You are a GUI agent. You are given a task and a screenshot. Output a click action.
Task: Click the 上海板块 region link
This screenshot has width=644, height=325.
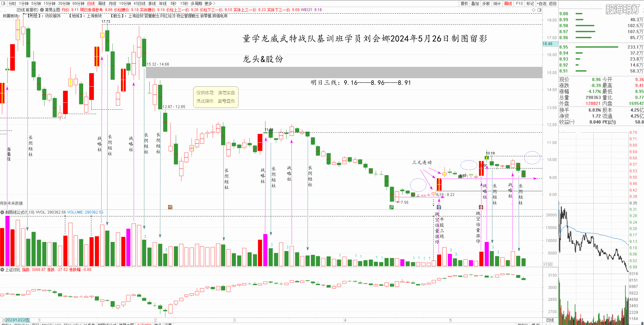[x=94, y=16]
